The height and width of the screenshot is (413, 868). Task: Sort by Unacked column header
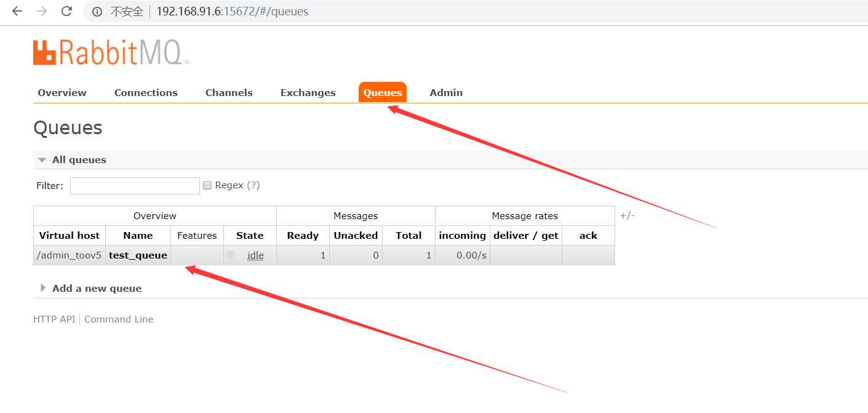356,235
